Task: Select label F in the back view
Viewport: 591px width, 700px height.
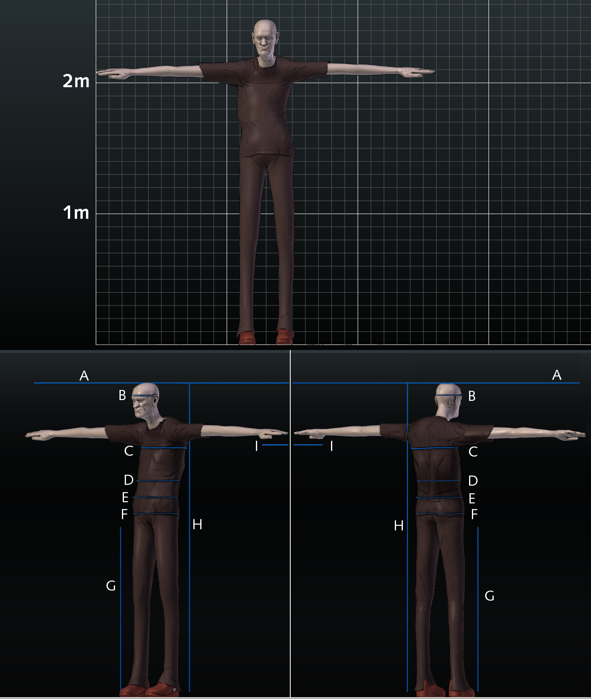Action: [x=474, y=514]
